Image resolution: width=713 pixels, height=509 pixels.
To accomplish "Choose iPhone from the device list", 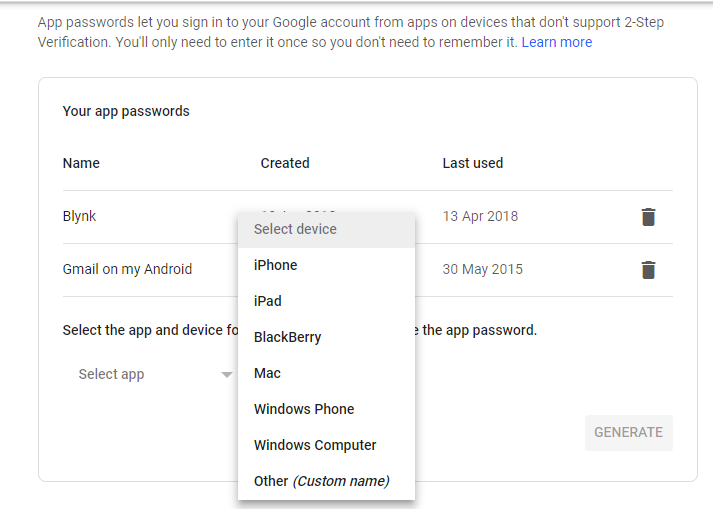I will point(276,265).
